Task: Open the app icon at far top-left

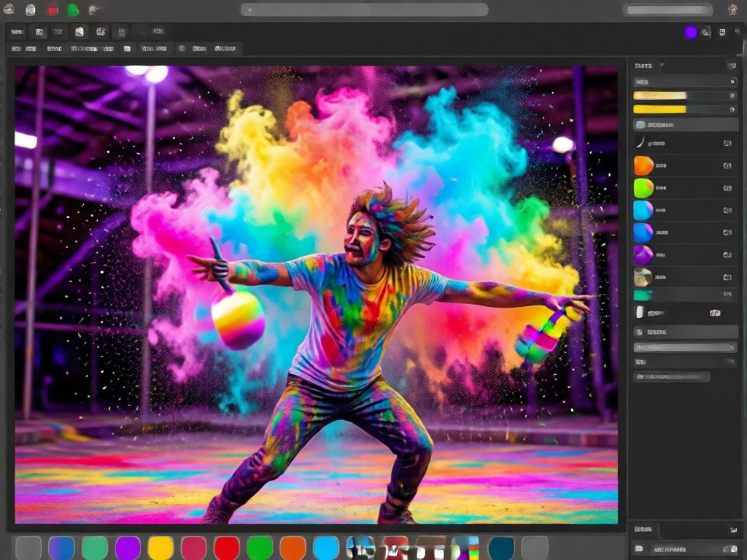Action: coord(9,9)
